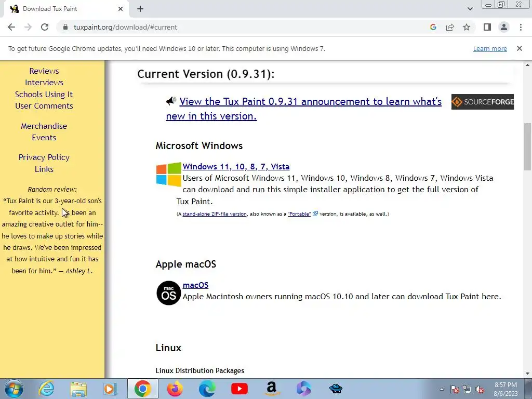Show hidden system tray icons

click(442, 389)
